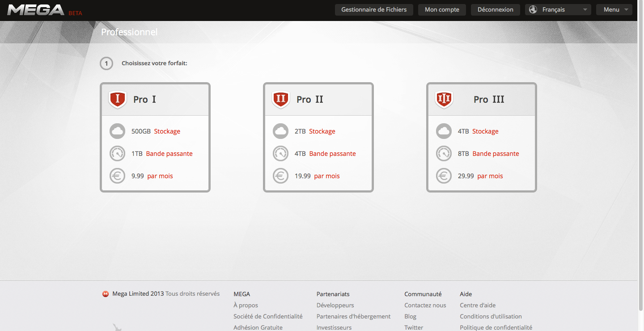Viewport: 644px width, 331px height.
Task: Click the cloud storage icon in Pro III
Action: 444,131
